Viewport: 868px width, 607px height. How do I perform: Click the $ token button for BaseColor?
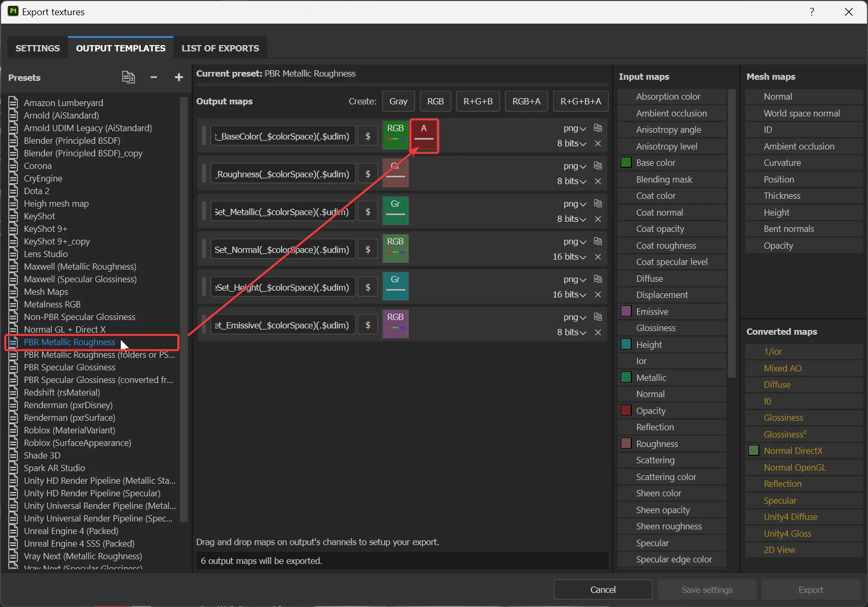tap(368, 136)
